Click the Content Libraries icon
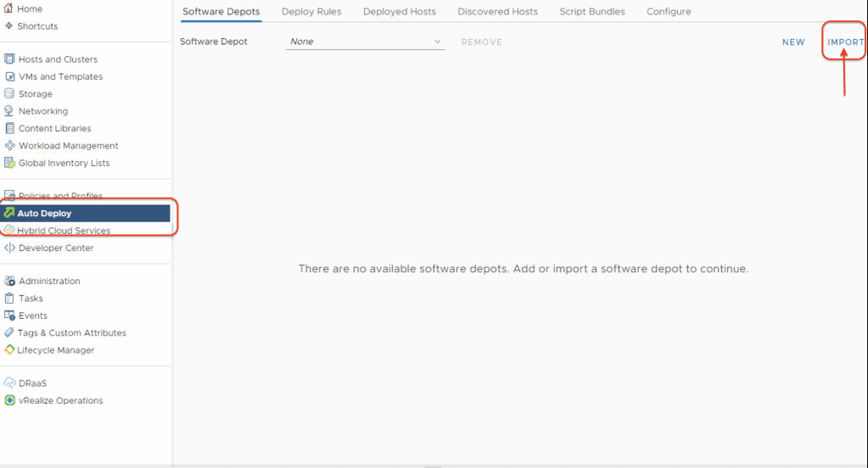This screenshot has width=868, height=468. (x=9, y=128)
